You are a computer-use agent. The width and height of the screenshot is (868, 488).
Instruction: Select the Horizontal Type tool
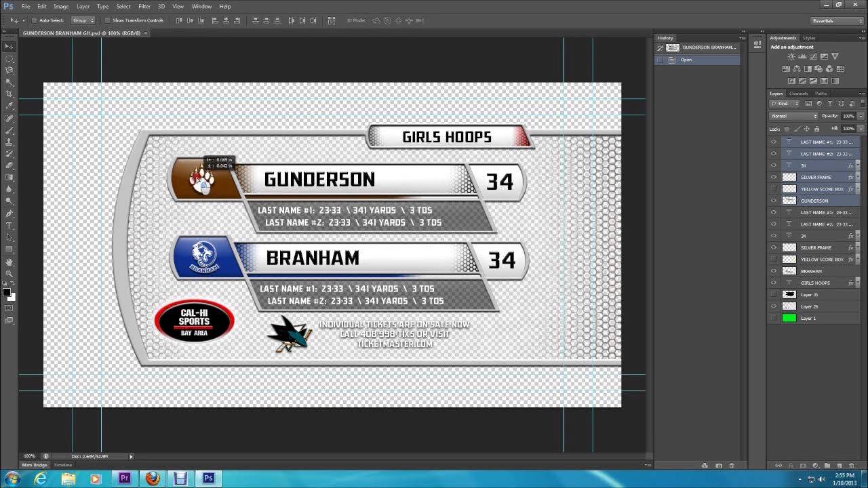click(x=9, y=225)
